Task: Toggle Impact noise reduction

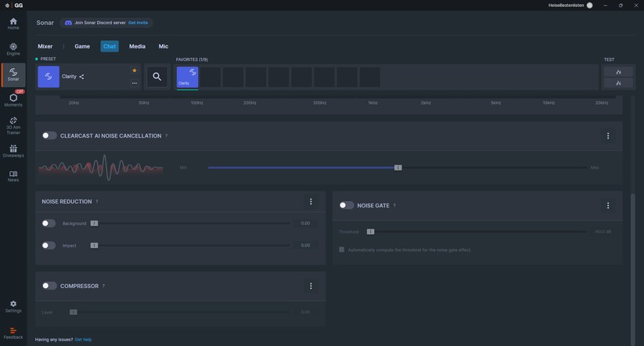Action: (x=49, y=245)
